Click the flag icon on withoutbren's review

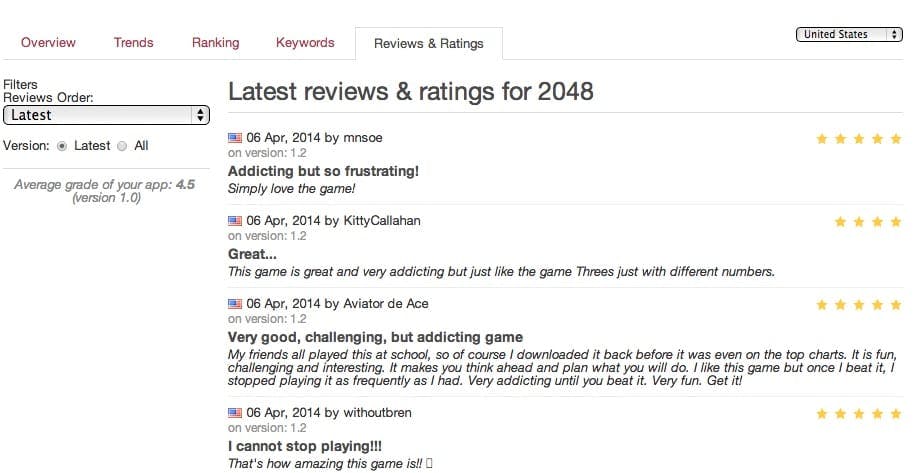[235, 413]
